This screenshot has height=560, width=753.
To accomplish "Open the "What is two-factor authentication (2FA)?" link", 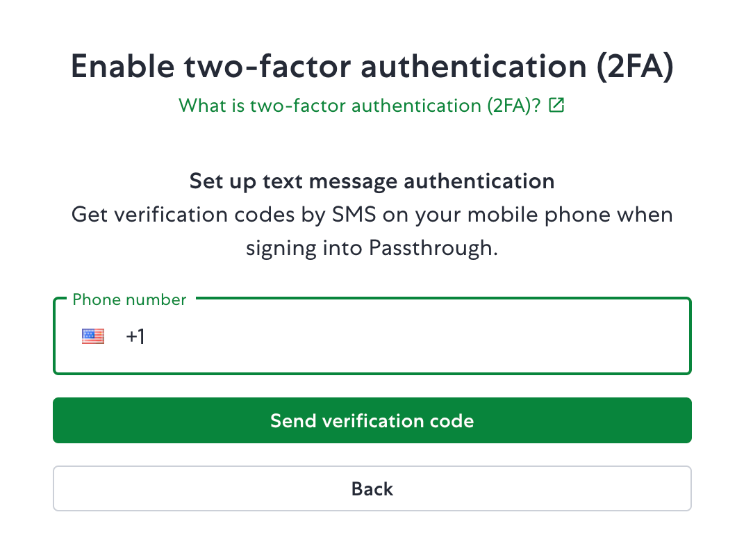I will [360, 106].
